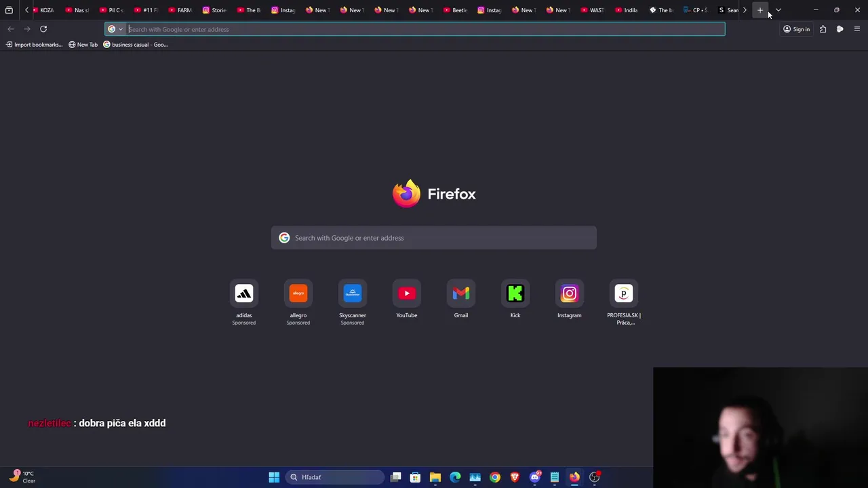The height and width of the screenshot is (488, 868).
Task: Open the PROFESIA.SK shortcut tile
Action: pyautogui.click(x=624, y=302)
